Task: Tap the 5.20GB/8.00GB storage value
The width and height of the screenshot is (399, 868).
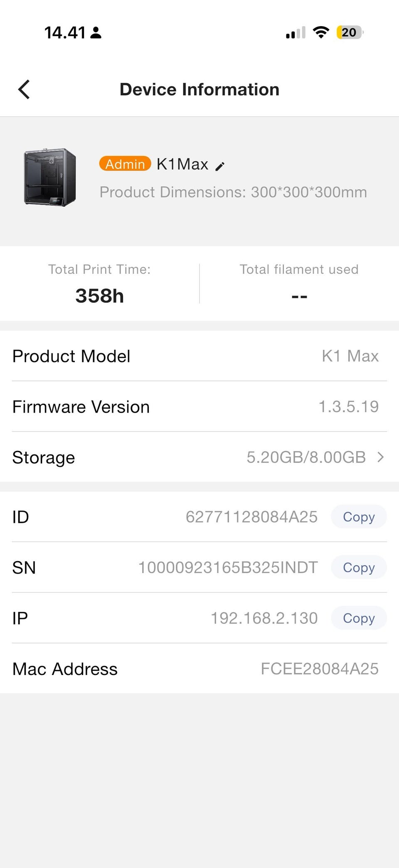Action: [x=306, y=457]
